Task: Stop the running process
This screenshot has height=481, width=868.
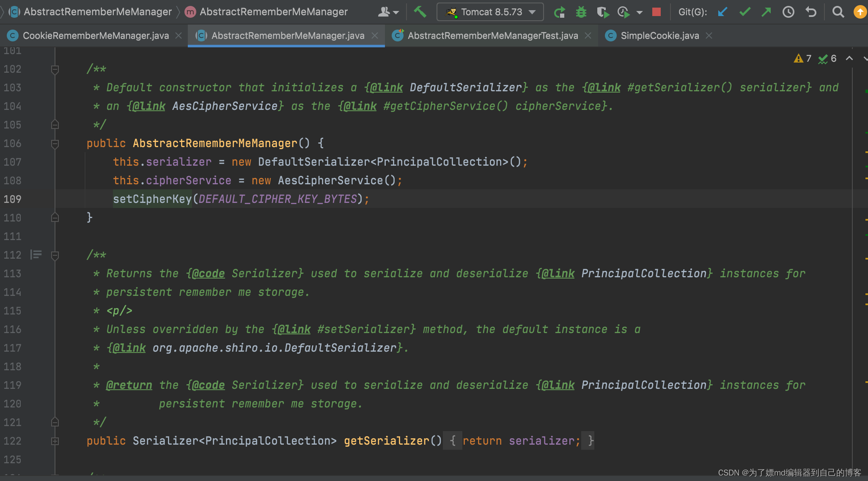Action: click(656, 12)
